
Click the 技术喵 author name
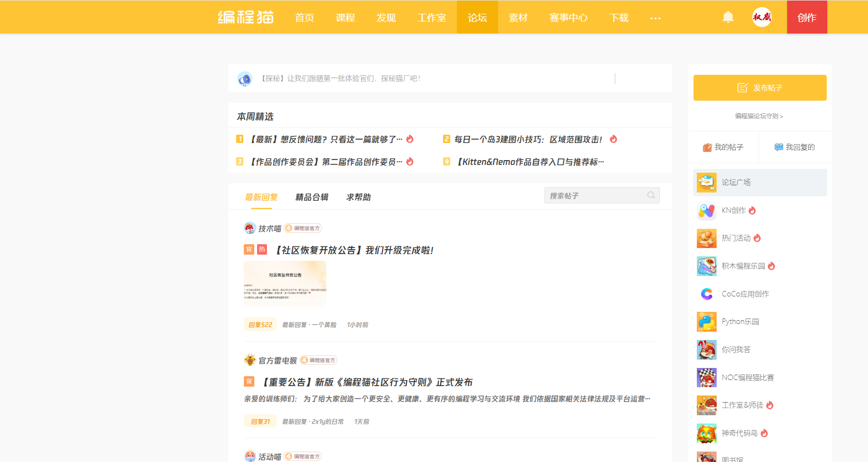(270, 229)
